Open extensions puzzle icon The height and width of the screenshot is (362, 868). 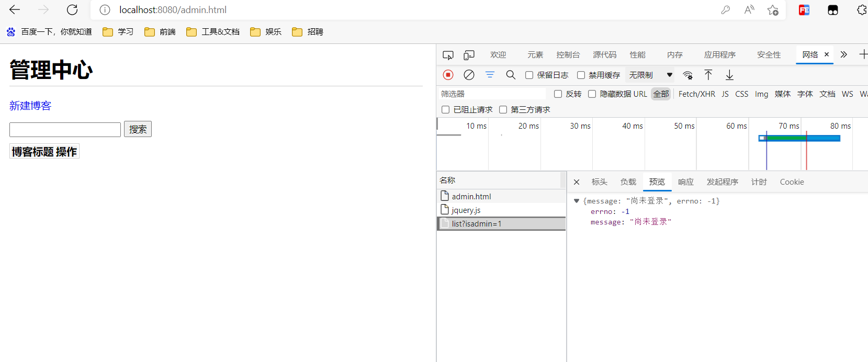[862, 10]
